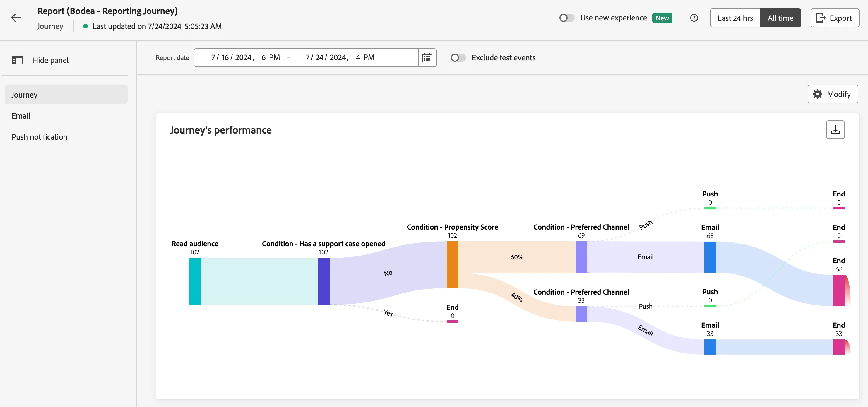Click the Journey's performance heading

click(221, 130)
